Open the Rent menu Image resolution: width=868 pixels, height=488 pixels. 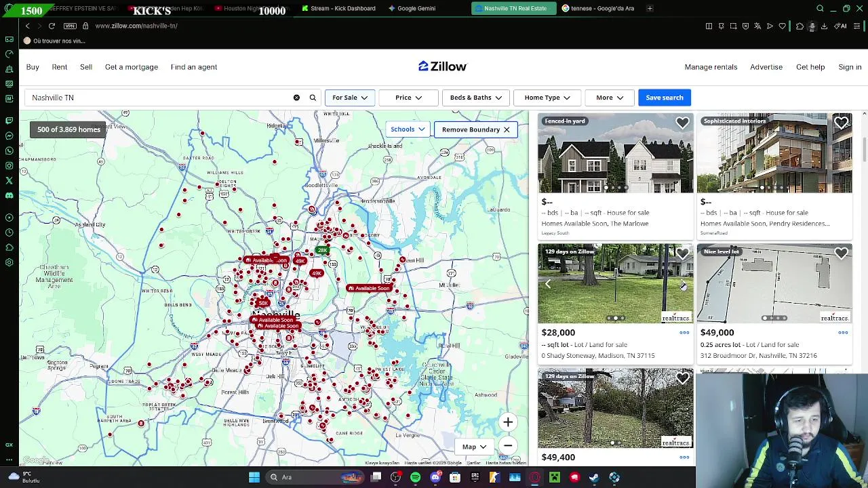point(60,67)
